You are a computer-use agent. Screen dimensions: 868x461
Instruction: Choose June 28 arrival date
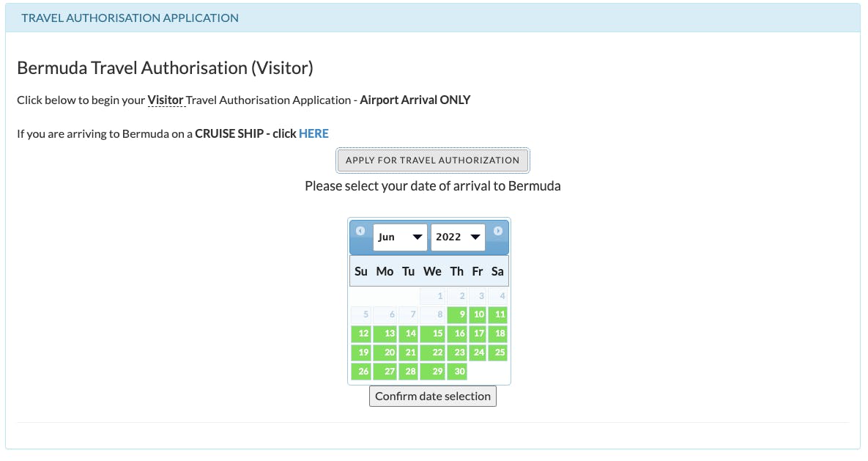point(409,372)
